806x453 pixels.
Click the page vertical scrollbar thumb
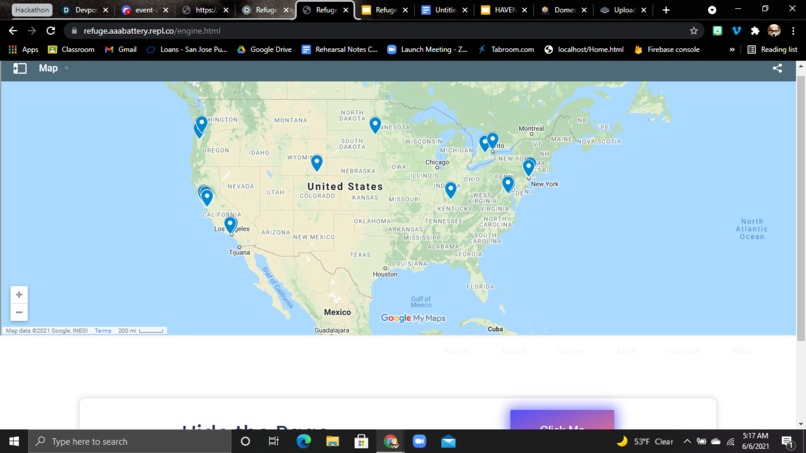801,206
